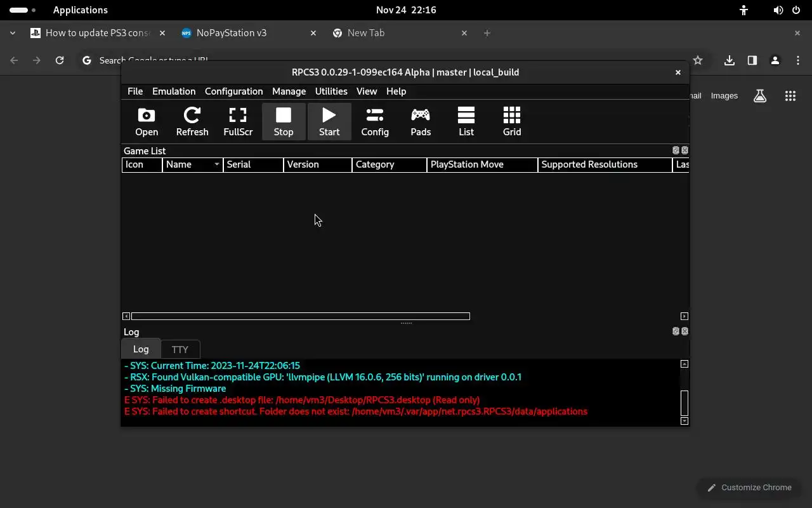Open the Pads controller settings
The height and width of the screenshot is (508, 812).
(421, 121)
